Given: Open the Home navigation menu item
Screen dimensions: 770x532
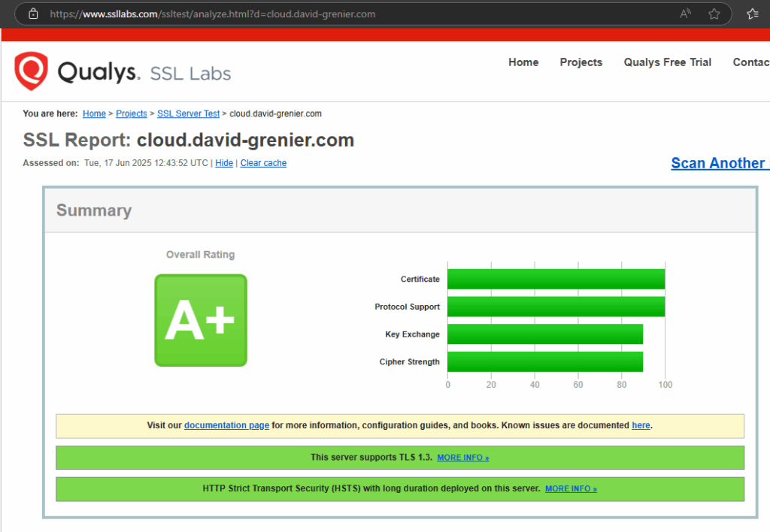Looking at the screenshot, I should click(x=523, y=62).
